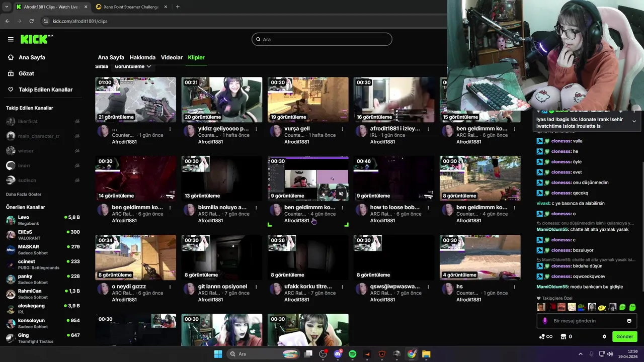This screenshot has width=644, height=362.
Task: Open Discord from the taskbar
Action: [x=338, y=354]
